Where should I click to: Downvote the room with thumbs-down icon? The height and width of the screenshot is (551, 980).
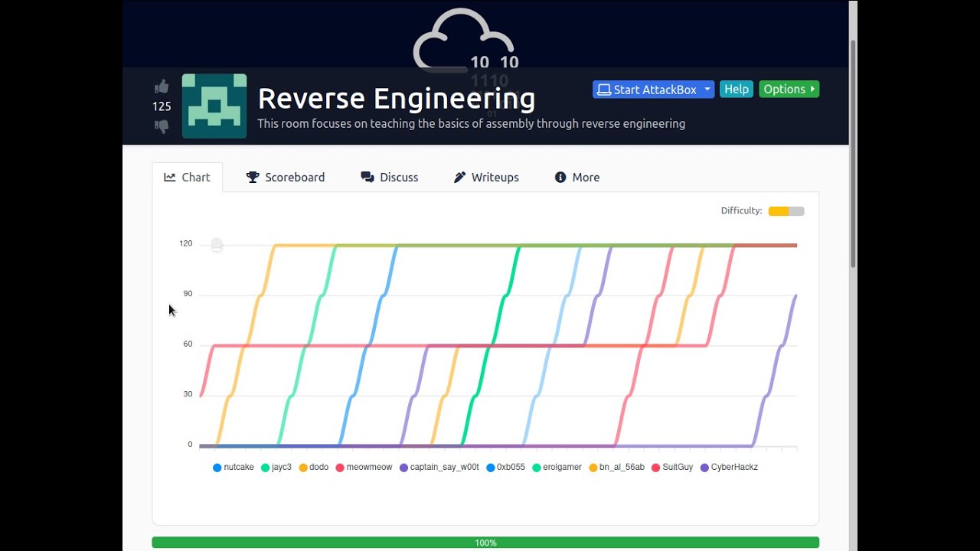click(x=162, y=126)
